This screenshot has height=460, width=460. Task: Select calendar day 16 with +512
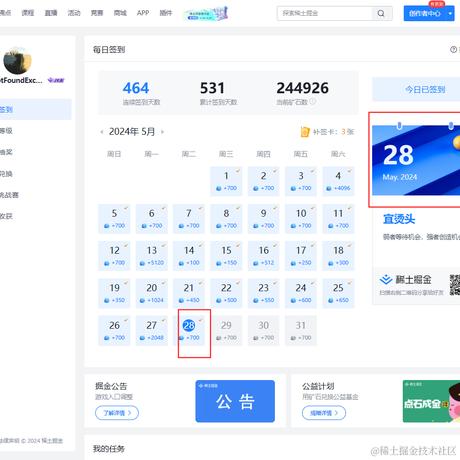264,256
